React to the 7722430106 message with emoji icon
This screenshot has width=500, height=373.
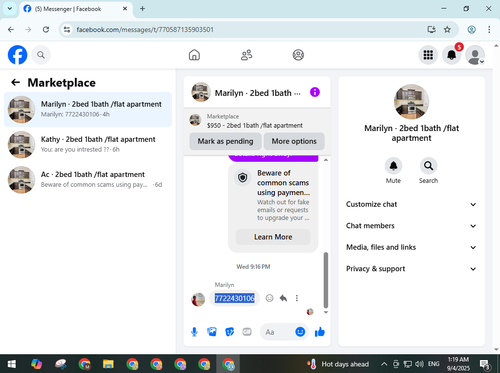tap(269, 298)
